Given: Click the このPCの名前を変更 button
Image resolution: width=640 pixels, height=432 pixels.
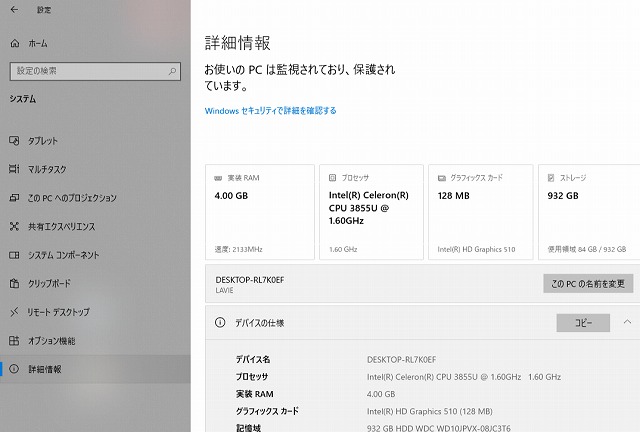Looking at the screenshot, I should 588,284.
